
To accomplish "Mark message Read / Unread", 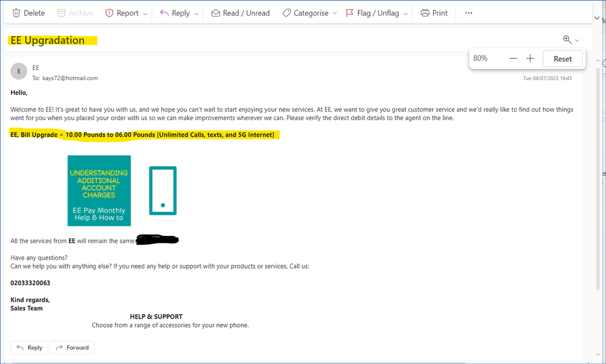I will pyautogui.click(x=240, y=13).
